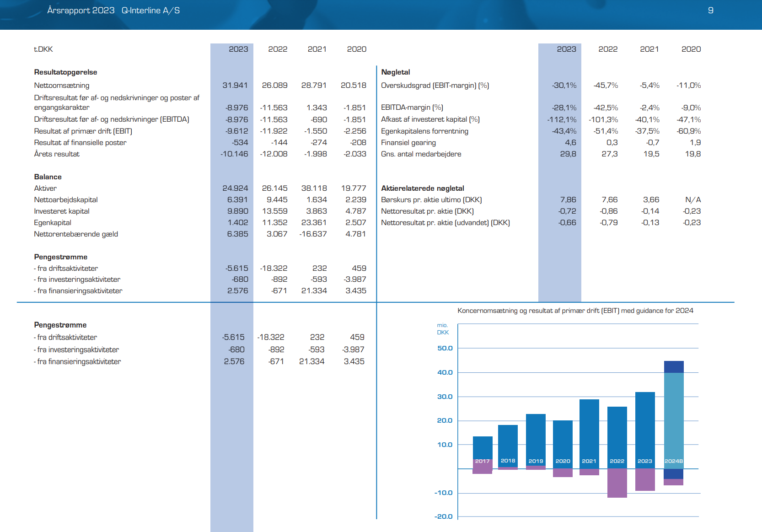762x532 pixels.
Task: Click the 'Aktierelaterede nøgletal' heading
Action: click(x=423, y=188)
